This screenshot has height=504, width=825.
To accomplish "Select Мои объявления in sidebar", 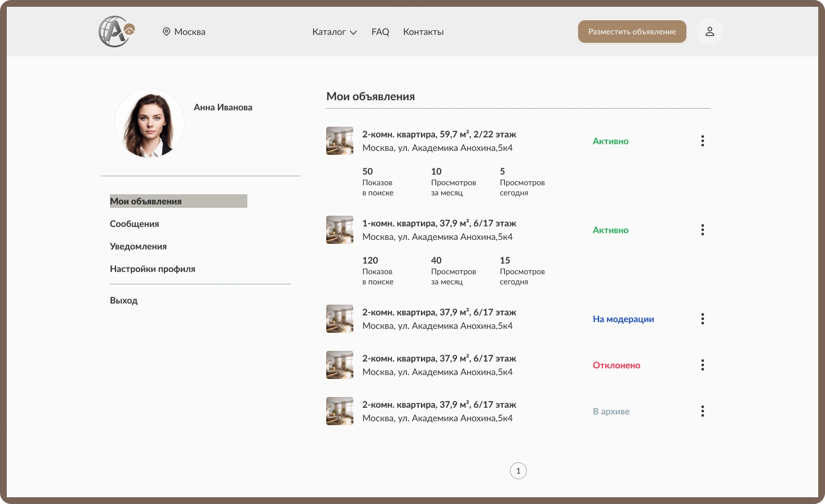I will click(x=179, y=201).
